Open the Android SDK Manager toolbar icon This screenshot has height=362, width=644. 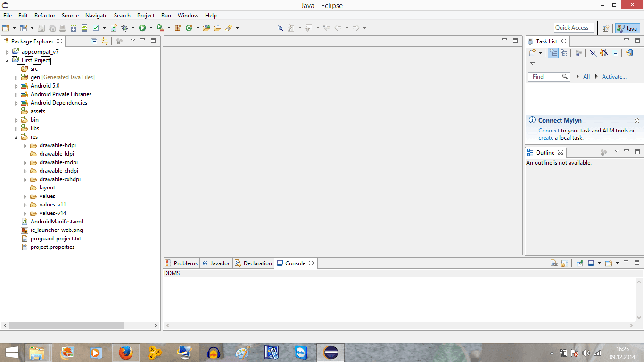[74, 28]
